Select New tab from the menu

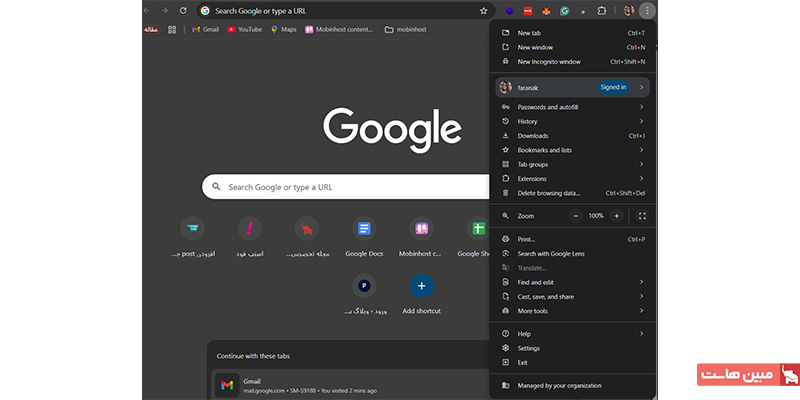pos(572,33)
